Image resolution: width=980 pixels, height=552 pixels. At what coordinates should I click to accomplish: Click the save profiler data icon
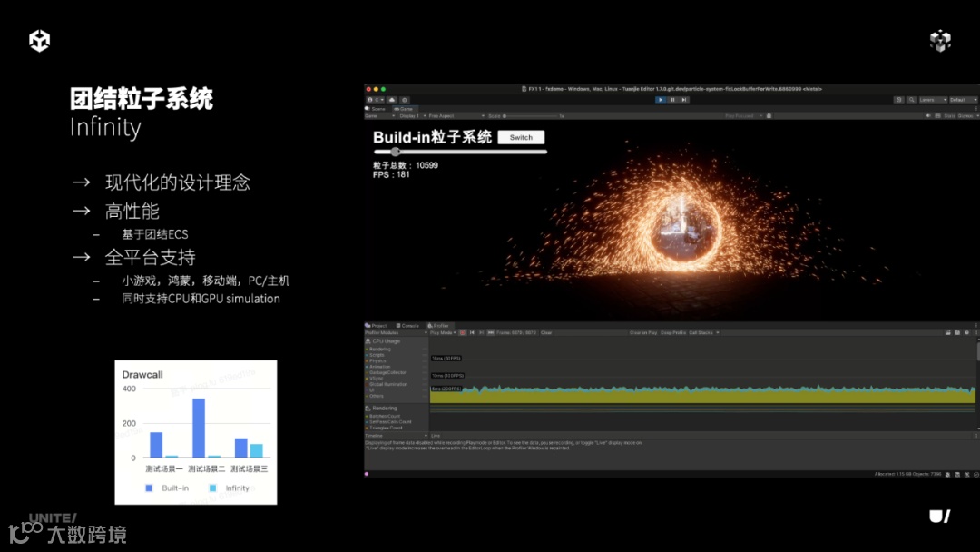[x=957, y=332]
